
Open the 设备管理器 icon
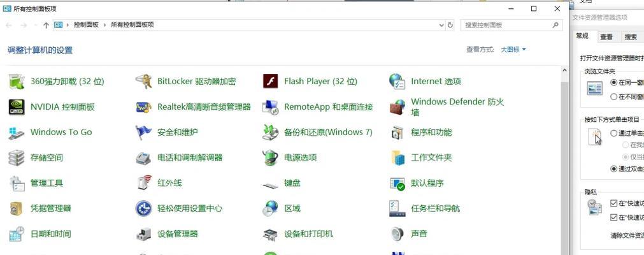coord(144,234)
